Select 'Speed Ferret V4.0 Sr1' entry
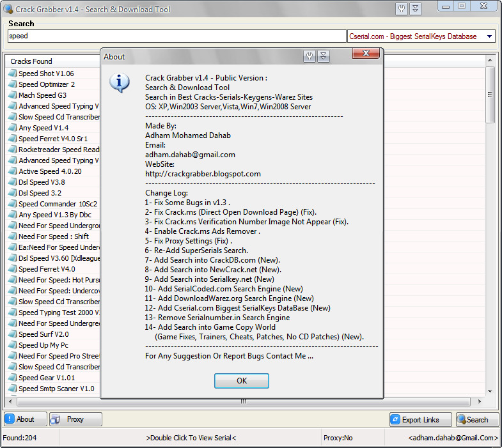Image resolution: width=502 pixels, height=448 pixels. coord(53,139)
